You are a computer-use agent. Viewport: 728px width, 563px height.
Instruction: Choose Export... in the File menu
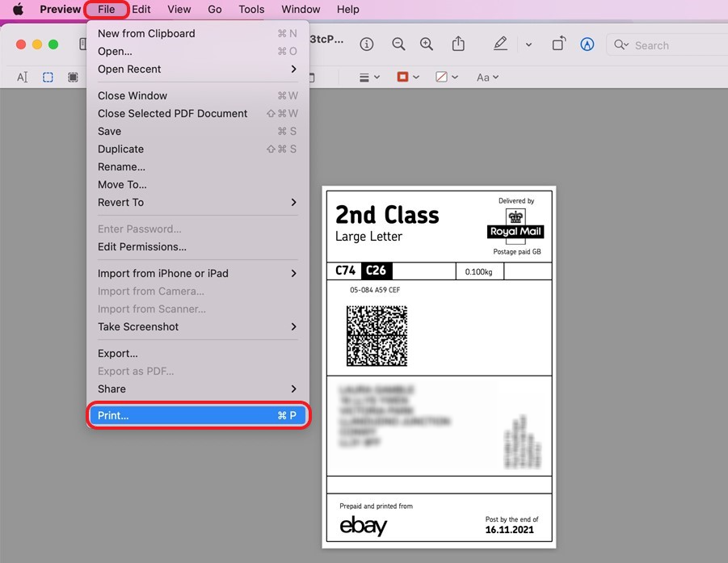coord(198,353)
